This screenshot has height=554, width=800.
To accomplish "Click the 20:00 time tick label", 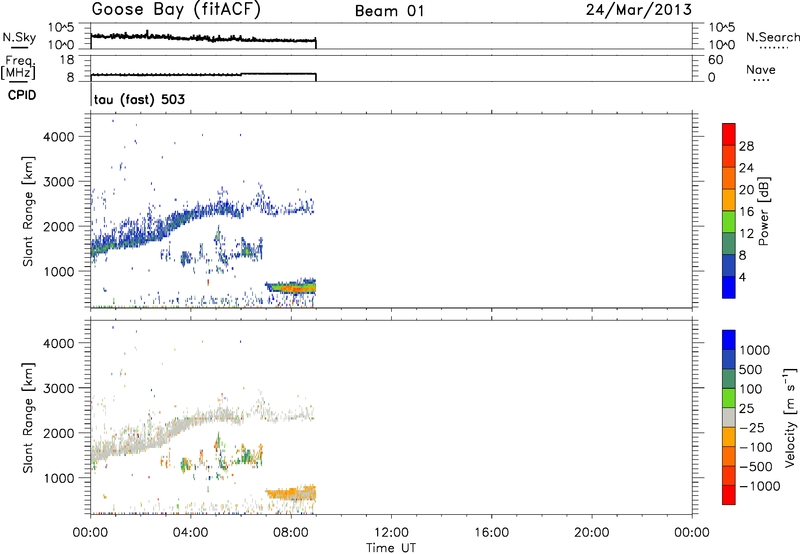I will pos(592,533).
